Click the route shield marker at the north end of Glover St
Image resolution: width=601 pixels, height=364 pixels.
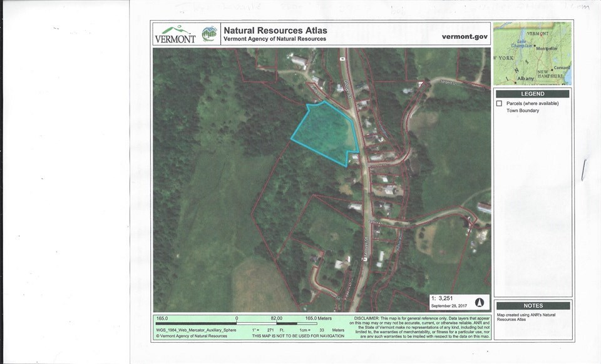coord(342,59)
